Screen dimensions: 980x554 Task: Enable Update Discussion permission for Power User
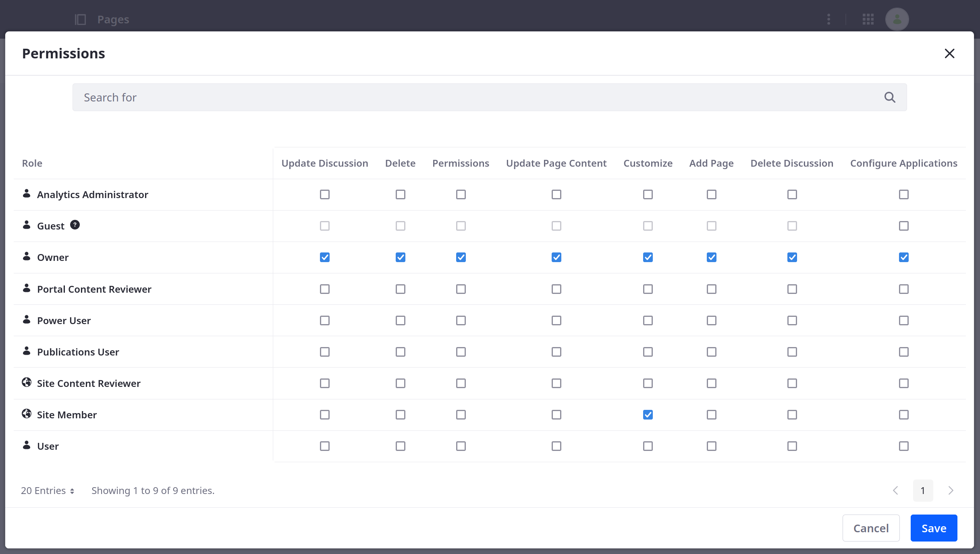[325, 320]
